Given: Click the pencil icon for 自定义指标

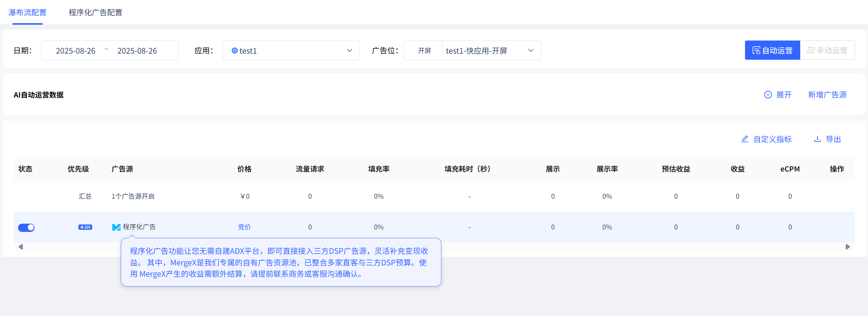Looking at the screenshot, I should (745, 139).
